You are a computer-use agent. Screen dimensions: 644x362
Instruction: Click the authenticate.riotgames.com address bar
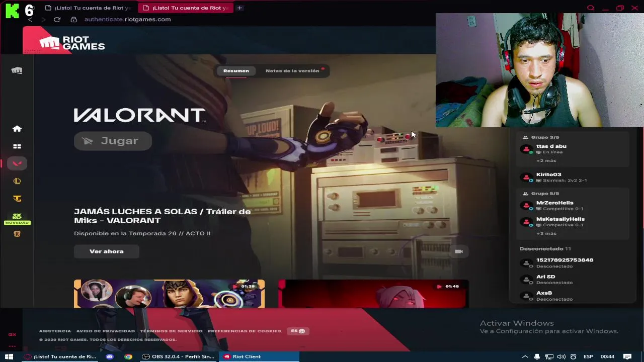(127, 19)
